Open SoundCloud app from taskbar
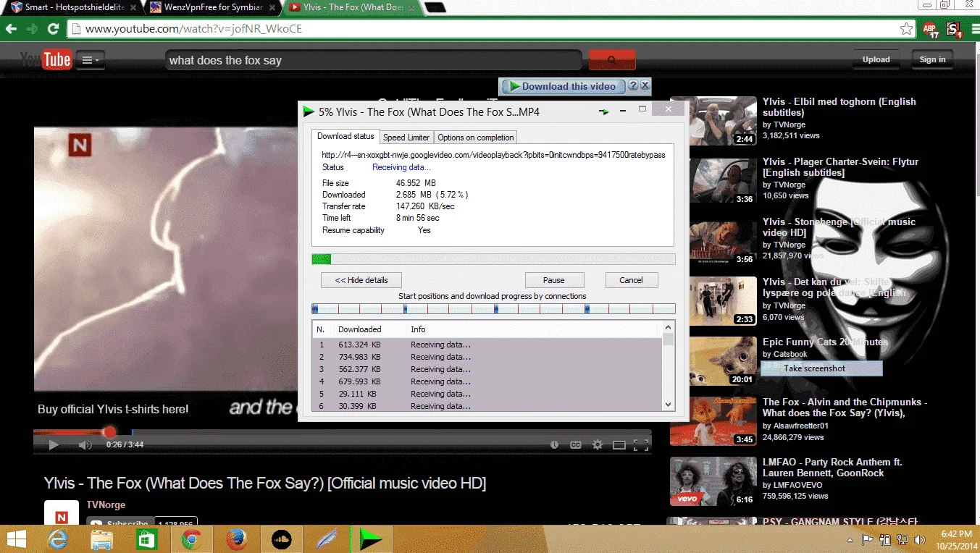The height and width of the screenshot is (553, 980). point(280,539)
